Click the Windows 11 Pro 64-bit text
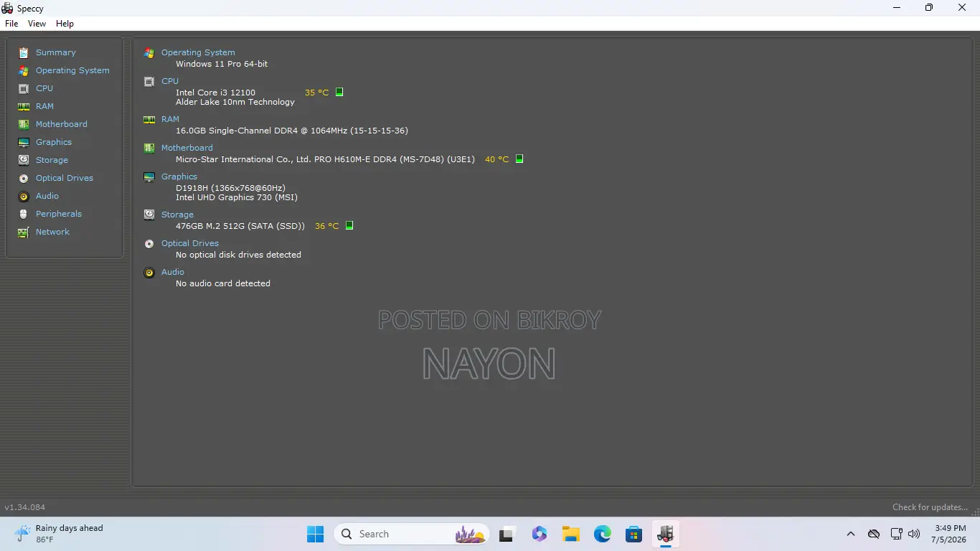The image size is (980, 551). pos(222,64)
